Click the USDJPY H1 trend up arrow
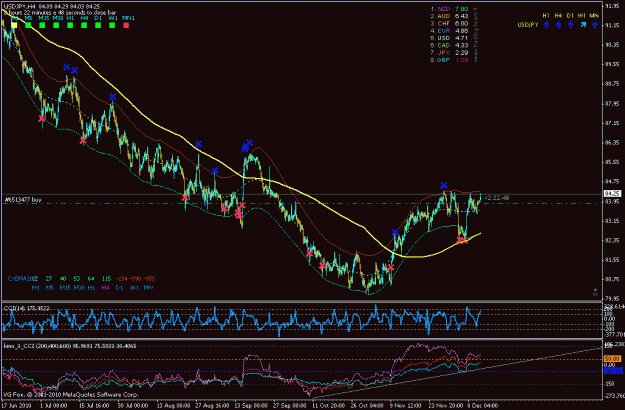This screenshot has width=625, height=410. point(546,25)
